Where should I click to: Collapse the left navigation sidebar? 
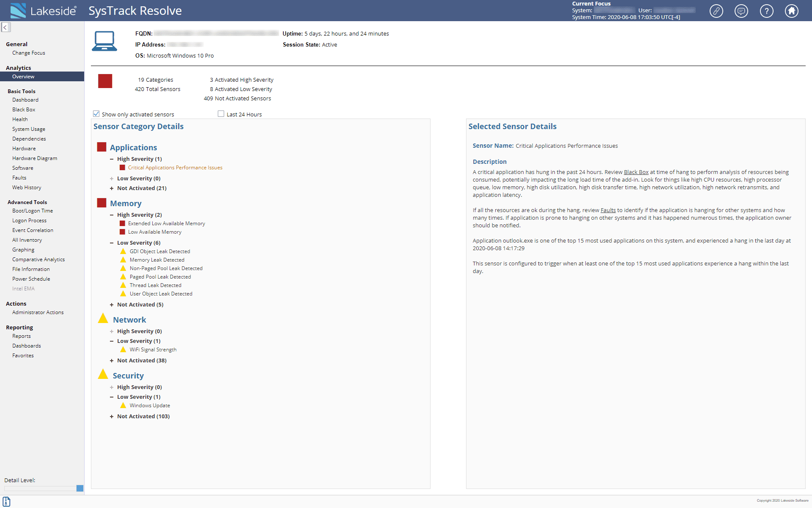(x=5, y=28)
